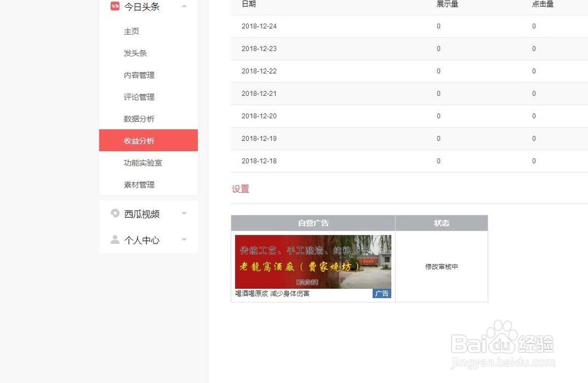Viewport: 588px width, 383px height.
Task: Select the highlighted 收益分析 item
Action: pos(149,140)
